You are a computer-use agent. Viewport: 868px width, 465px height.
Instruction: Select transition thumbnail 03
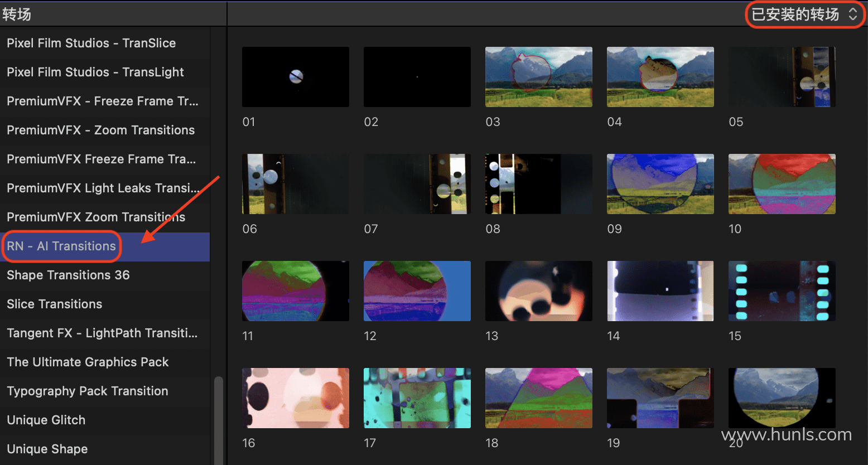[539, 77]
